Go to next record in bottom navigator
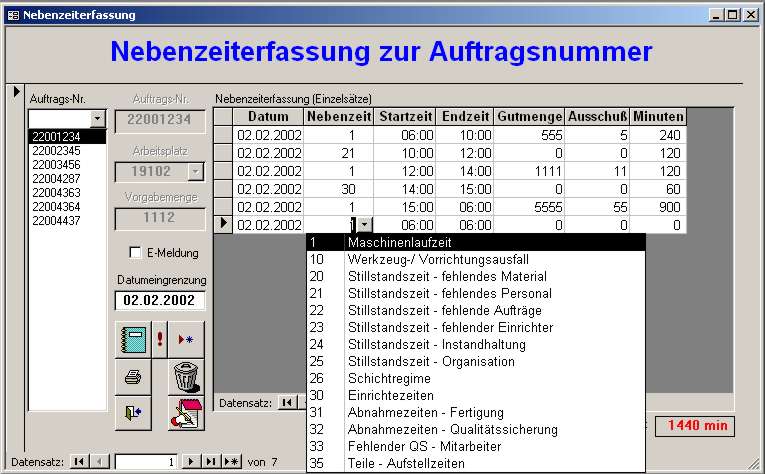The width and height of the screenshot is (765, 474). click(x=194, y=461)
